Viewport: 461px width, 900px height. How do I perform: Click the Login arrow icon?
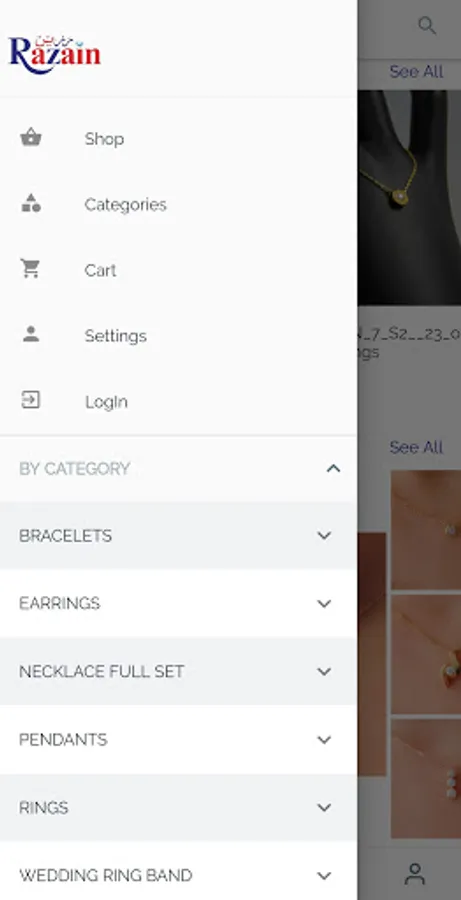click(30, 399)
